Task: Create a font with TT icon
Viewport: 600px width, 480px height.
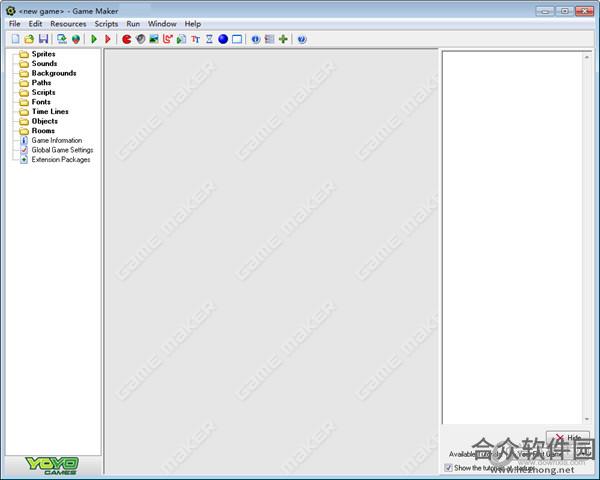Action: click(196, 39)
